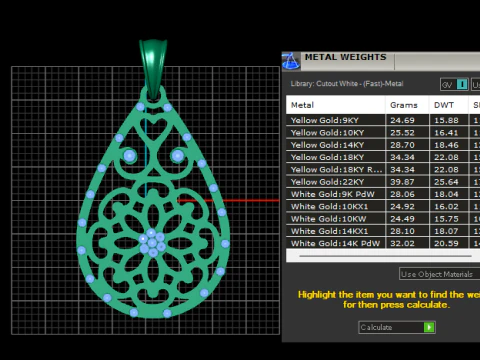The image size is (480, 360).
Task: Click grams value 39.87
Action: 402,182
